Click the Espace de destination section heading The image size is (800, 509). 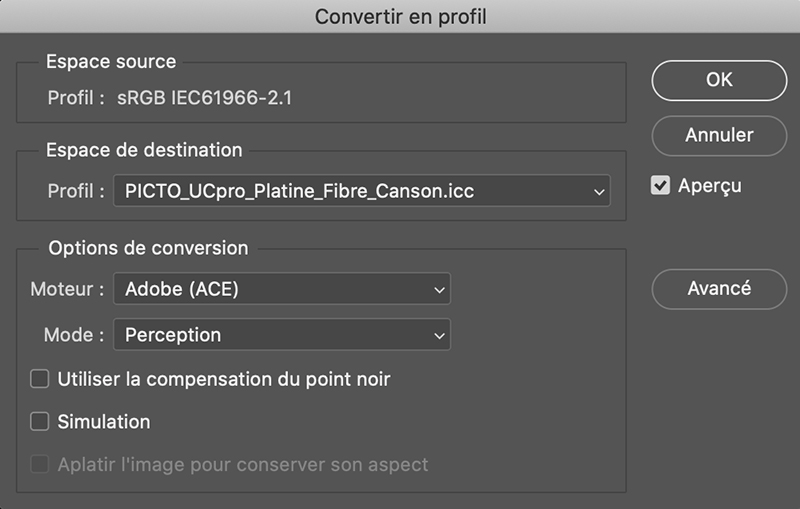tap(144, 151)
